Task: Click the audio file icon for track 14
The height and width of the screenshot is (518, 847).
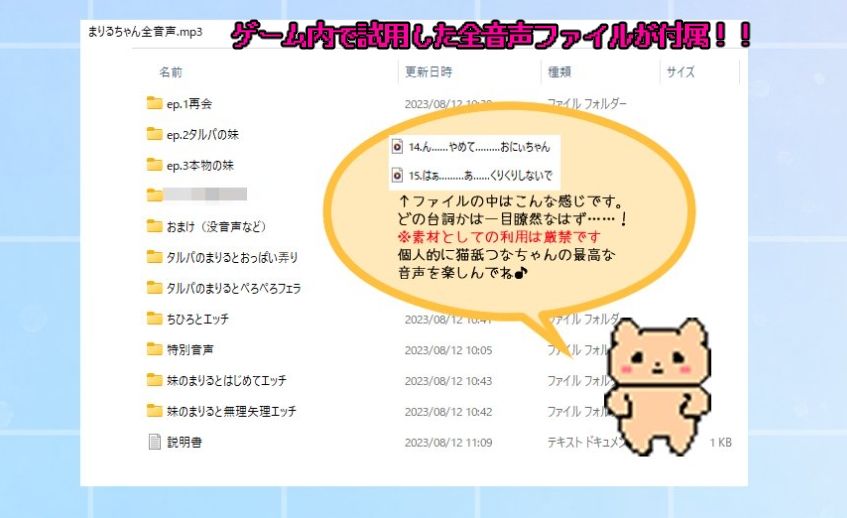Action: coord(398,146)
